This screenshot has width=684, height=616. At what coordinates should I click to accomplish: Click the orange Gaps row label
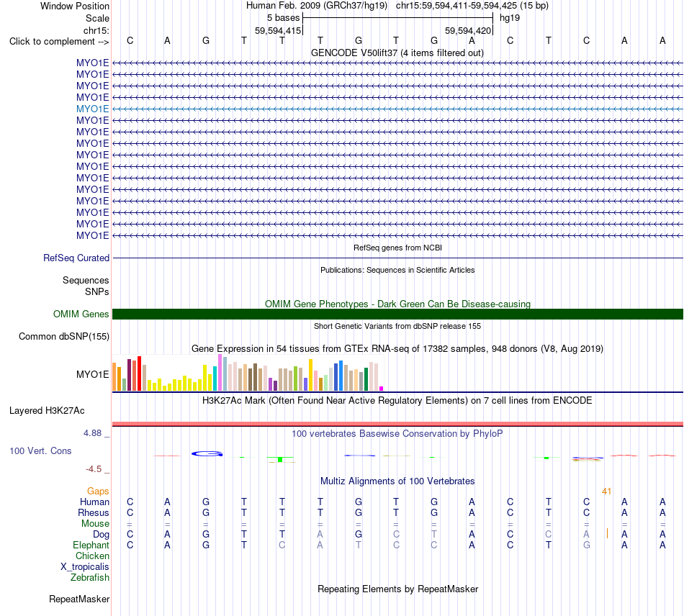pos(98,492)
